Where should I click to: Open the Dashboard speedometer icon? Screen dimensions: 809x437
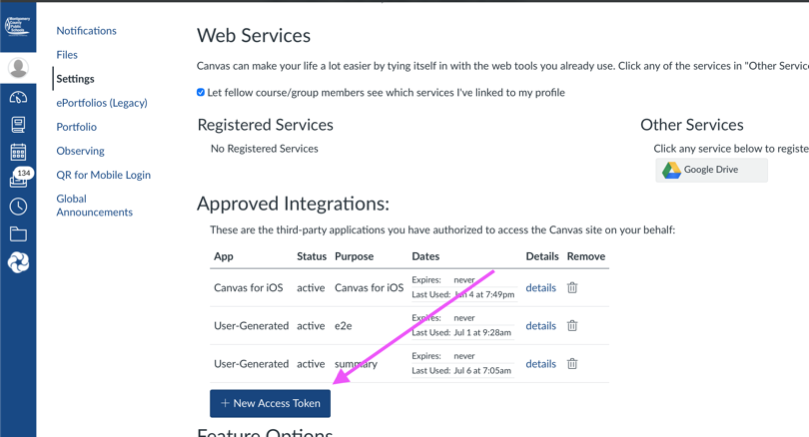pos(18,97)
